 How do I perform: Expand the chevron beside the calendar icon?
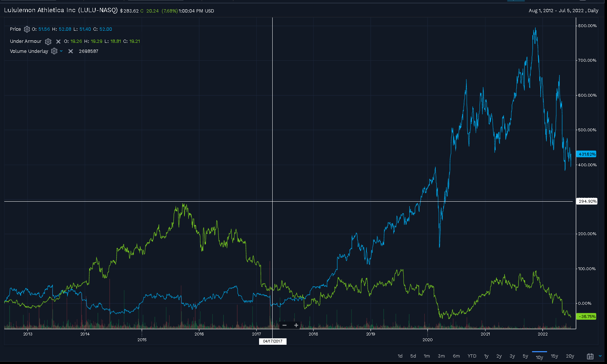tap(600, 356)
